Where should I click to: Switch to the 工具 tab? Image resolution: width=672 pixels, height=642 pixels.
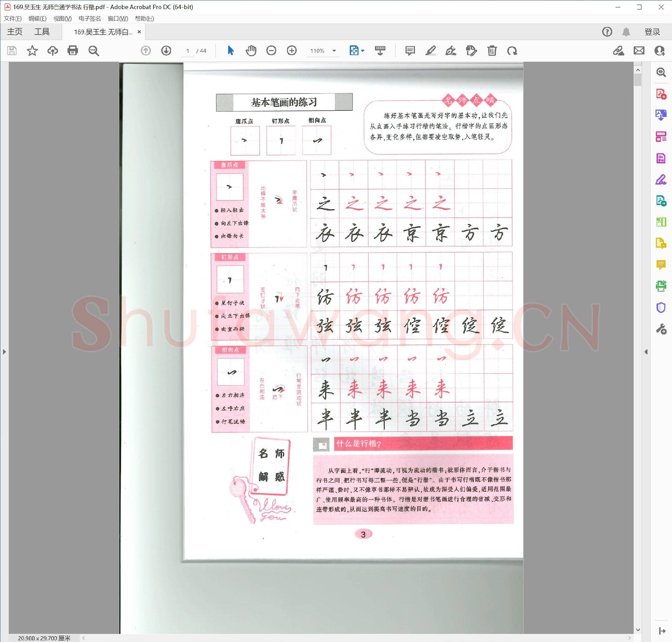click(x=42, y=32)
